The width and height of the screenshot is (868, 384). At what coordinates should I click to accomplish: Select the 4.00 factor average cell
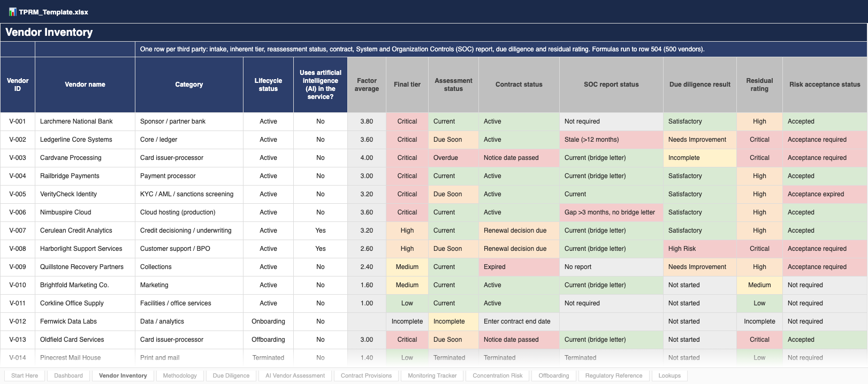pyautogui.click(x=367, y=158)
